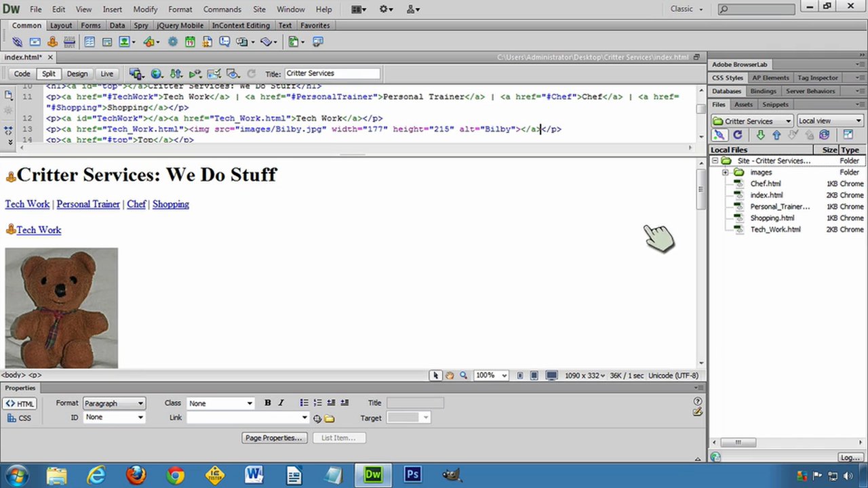Toggle italic formatting in Properties panel
This screenshot has width=868, height=488.
click(x=281, y=403)
